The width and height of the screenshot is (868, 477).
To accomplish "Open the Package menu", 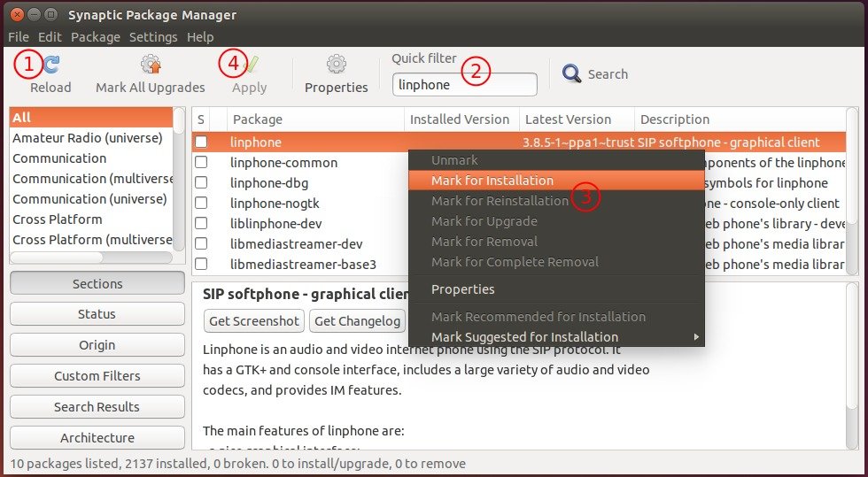I will (96, 37).
